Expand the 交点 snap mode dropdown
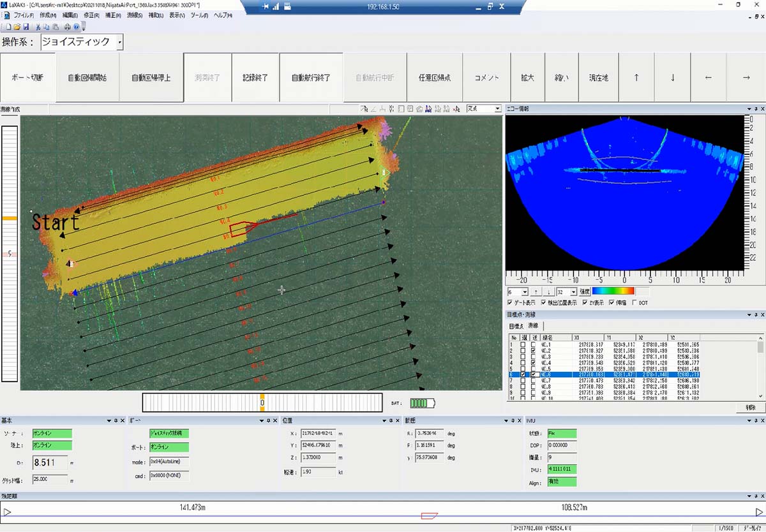This screenshot has height=532, width=766. (498, 109)
